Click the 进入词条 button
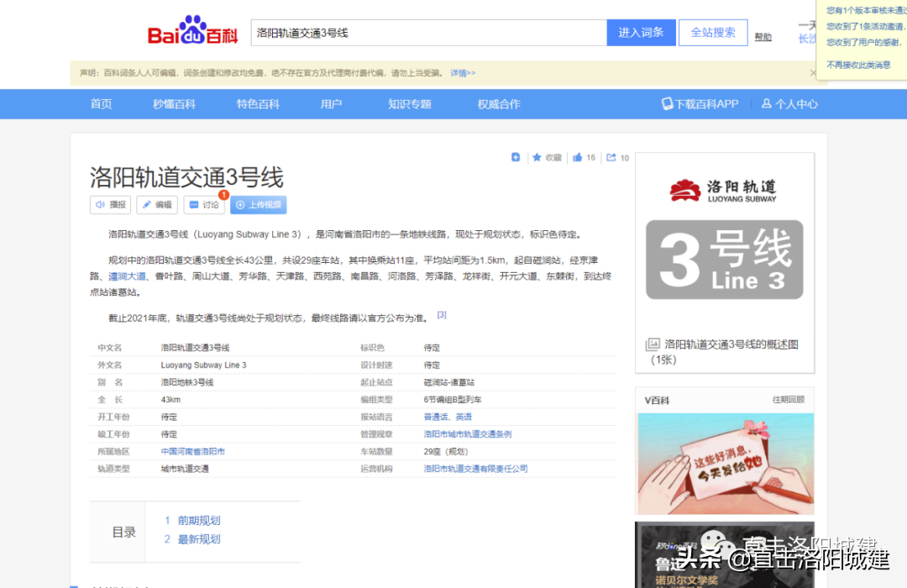 [x=641, y=33]
